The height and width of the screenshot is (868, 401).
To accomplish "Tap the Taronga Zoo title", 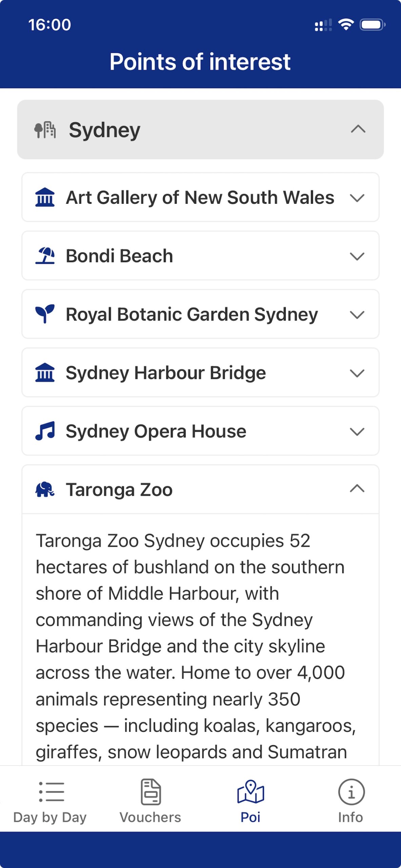I will click(119, 490).
